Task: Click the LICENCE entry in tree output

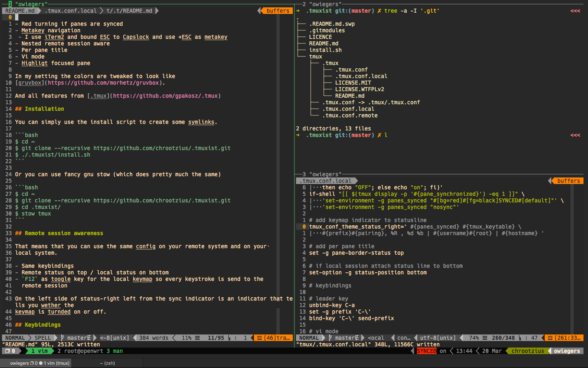Action: click(x=321, y=37)
